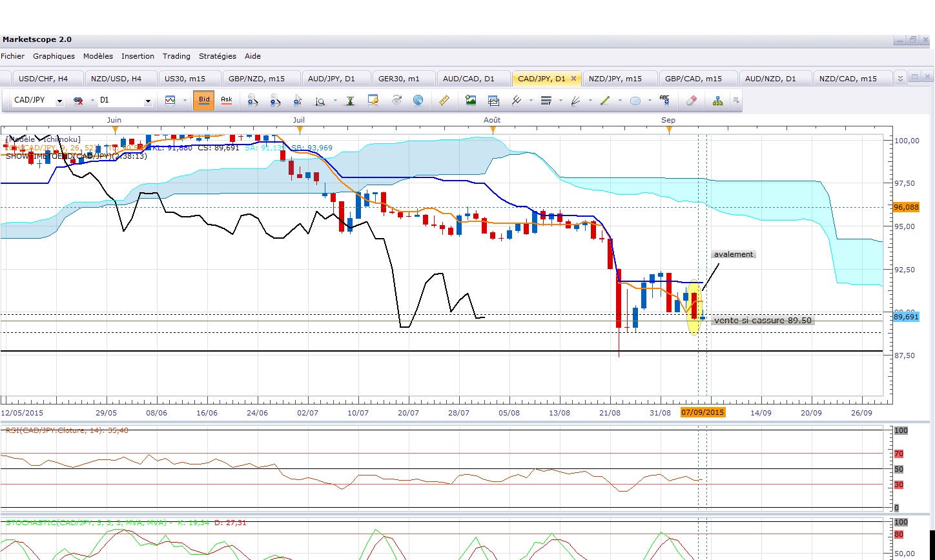Viewport: 935px width, 560px height.
Task: Select the fan lines drawing tool
Action: pyautogui.click(x=575, y=101)
